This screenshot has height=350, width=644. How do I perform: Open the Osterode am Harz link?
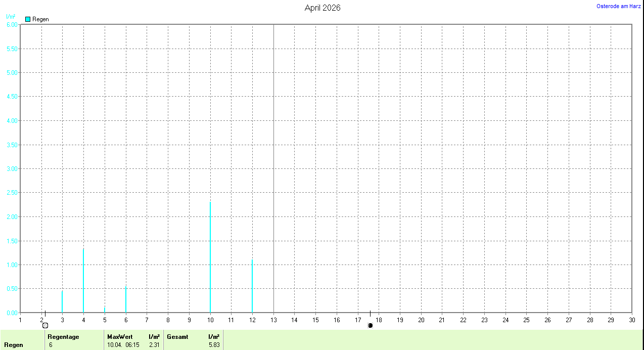618,6
